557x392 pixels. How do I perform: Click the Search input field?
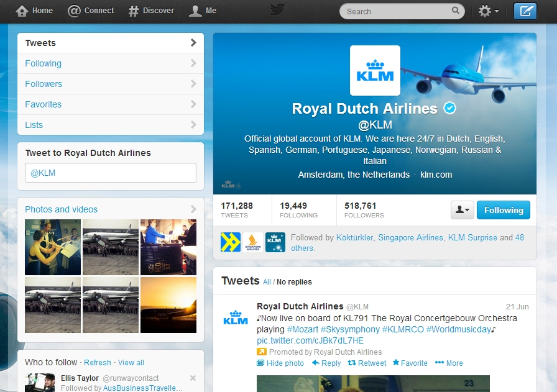pyautogui.click(x=402, y=11)
